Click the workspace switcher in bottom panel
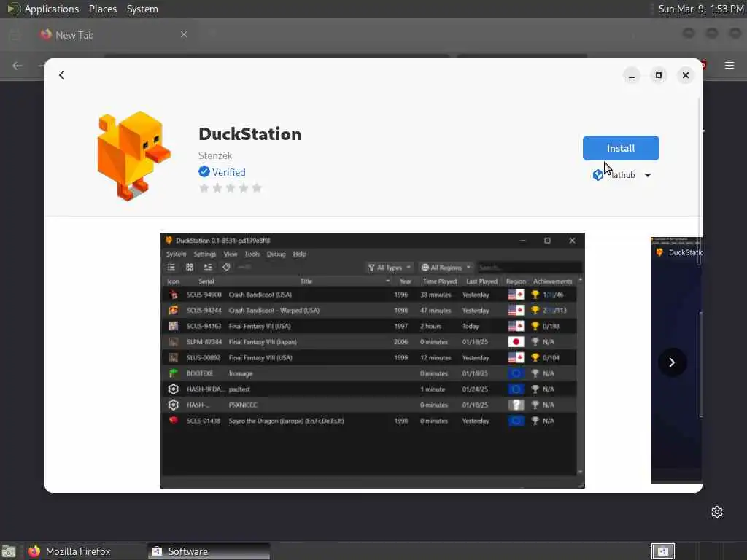Screen dimensions: 747x560 662,551
